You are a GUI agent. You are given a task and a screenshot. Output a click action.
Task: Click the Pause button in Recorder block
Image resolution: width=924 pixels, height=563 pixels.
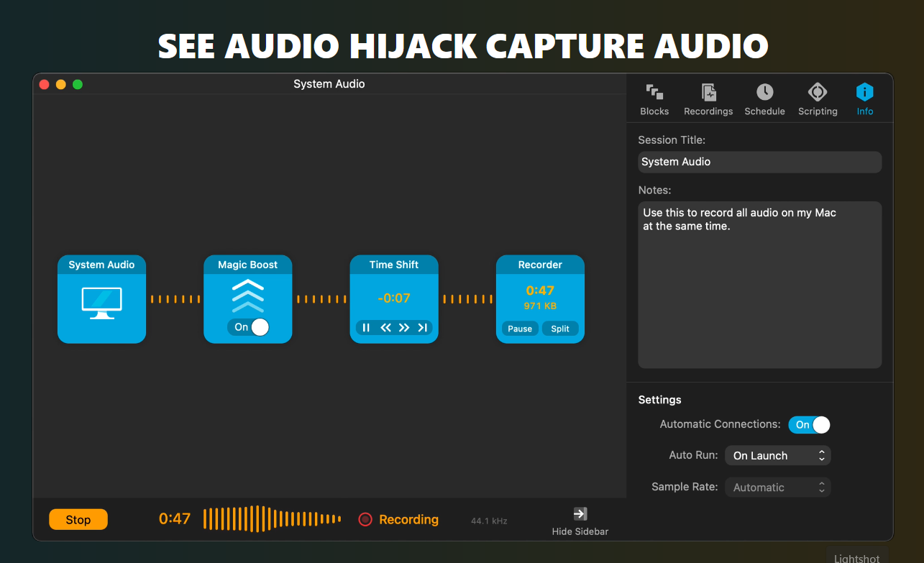click(x=520, y=329)
